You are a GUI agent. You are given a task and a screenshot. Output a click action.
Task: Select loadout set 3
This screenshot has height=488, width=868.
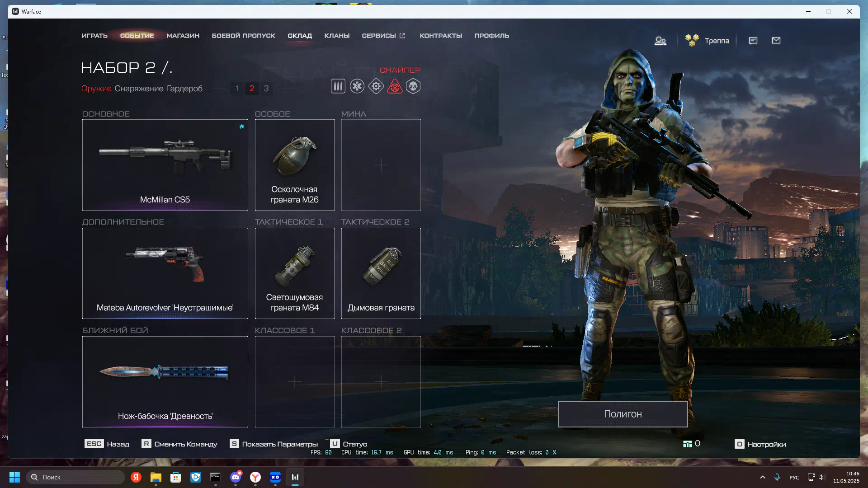point(266,89)
